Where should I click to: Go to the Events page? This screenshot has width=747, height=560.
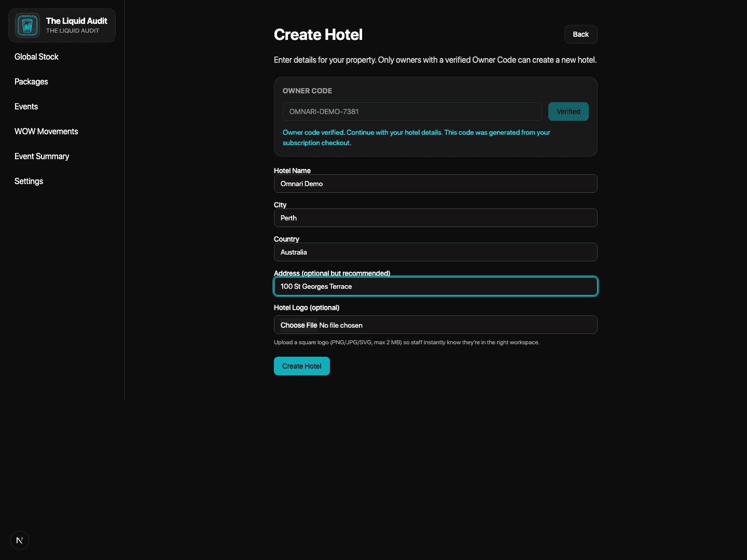click(26, 106)
